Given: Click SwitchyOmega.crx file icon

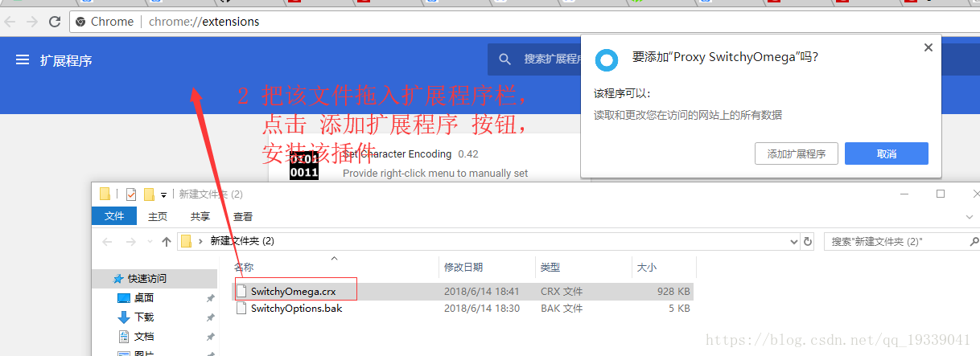Looking at the screenshot, I should [x=241, y=291].
